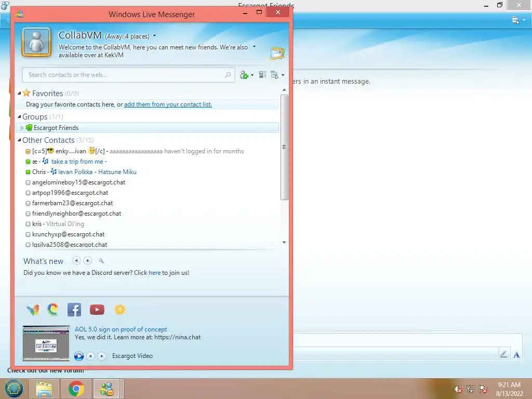Collapse the Other Contacts section

[19, 140]
